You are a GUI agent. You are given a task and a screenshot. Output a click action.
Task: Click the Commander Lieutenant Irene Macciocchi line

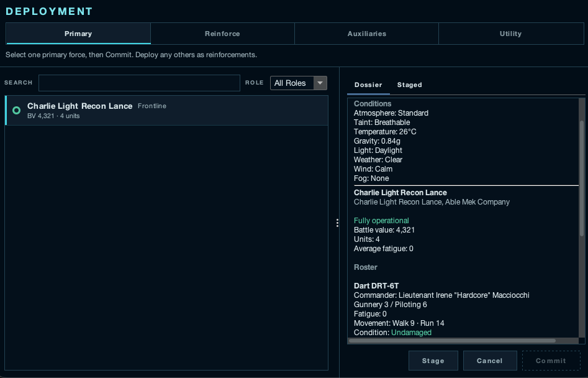[441, 295]
